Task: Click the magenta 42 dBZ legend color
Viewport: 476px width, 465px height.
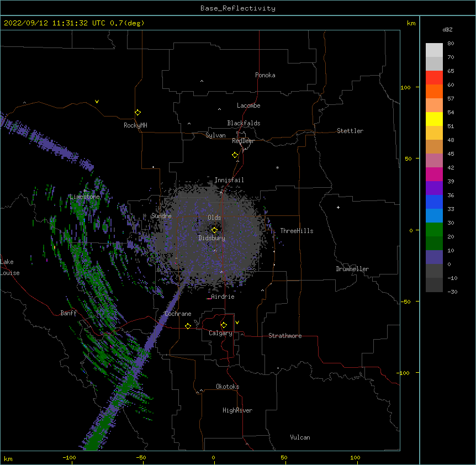Action: [x=434, y=174]
